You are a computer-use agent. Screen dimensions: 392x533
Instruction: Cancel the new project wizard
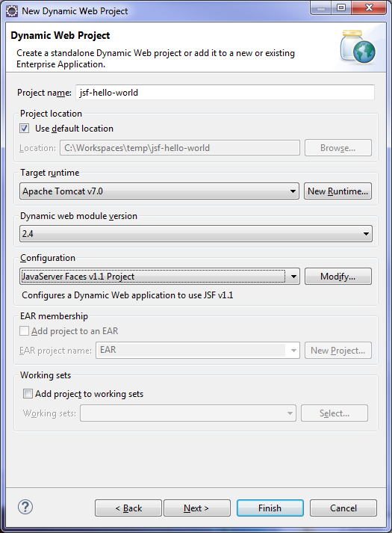(x=343, y=508)
